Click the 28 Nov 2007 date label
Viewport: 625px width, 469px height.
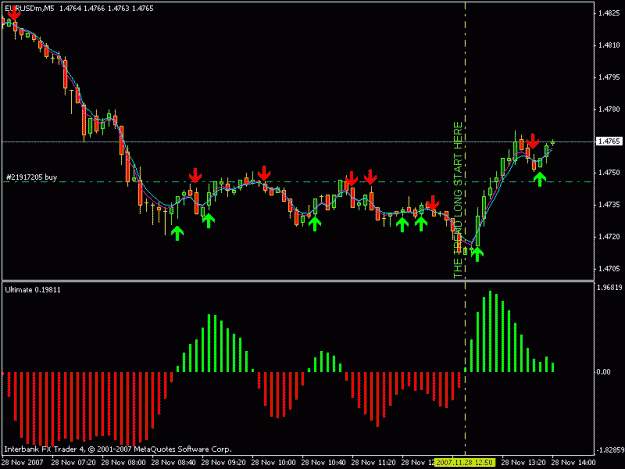coord(23,462)
